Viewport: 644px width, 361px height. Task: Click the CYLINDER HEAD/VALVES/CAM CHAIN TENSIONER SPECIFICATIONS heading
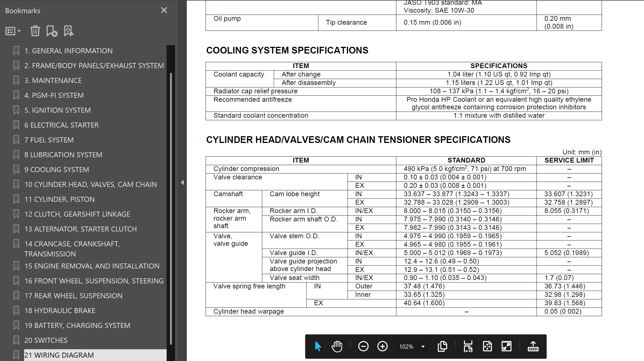point(358,140)
